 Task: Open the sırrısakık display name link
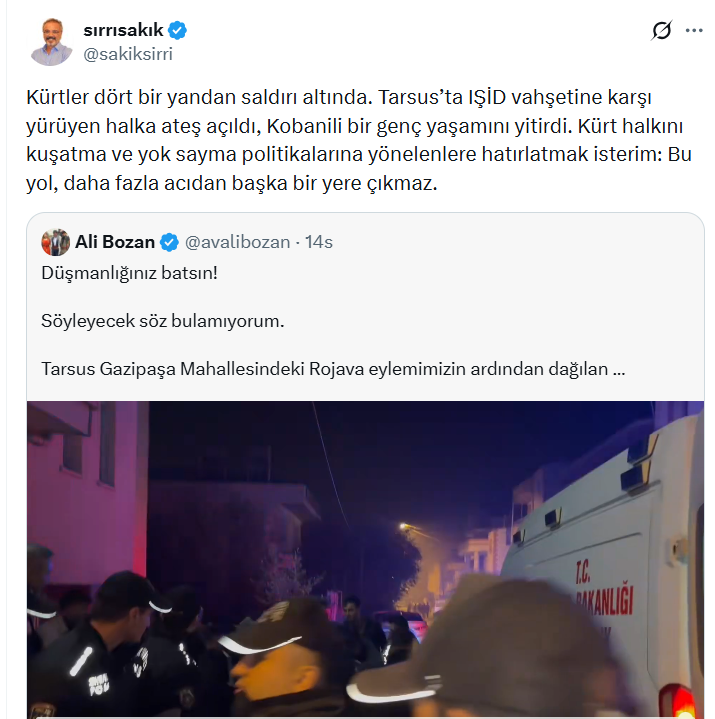point(123,30)
